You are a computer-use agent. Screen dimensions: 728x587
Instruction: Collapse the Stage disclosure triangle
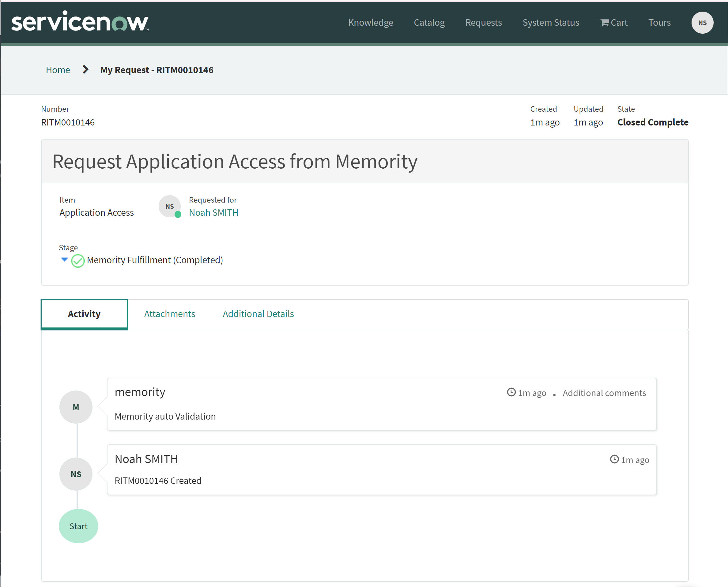[x=64, y=260]
